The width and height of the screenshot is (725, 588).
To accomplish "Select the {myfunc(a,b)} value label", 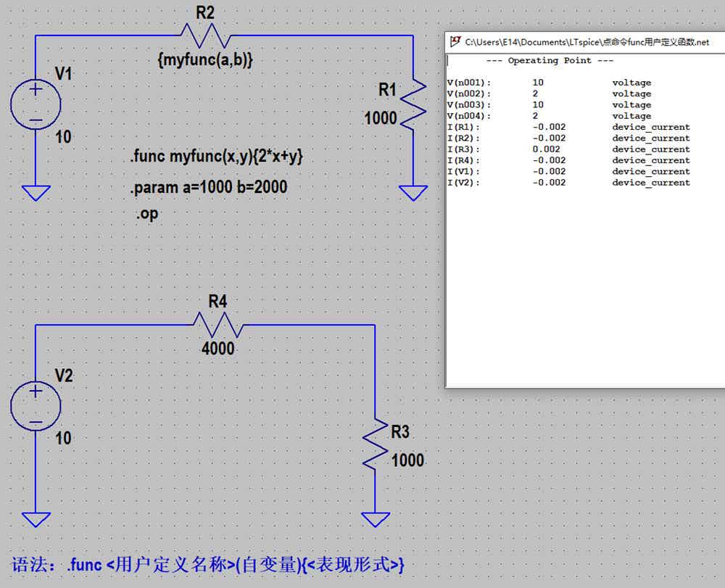I will tap(205, 59).
